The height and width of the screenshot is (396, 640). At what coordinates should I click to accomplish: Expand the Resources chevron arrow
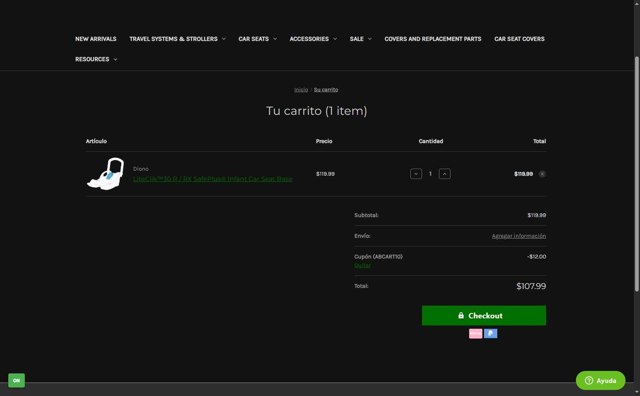(x=115, y=60)
